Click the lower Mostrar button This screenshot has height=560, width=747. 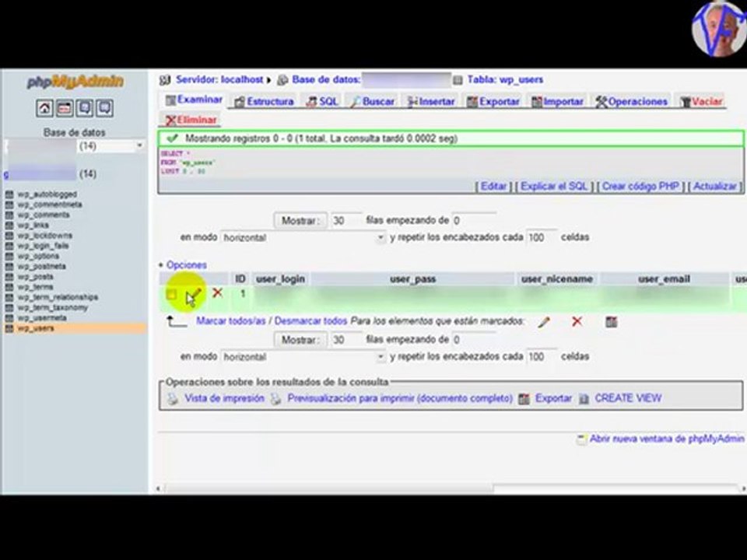click(x=300, y=340)
